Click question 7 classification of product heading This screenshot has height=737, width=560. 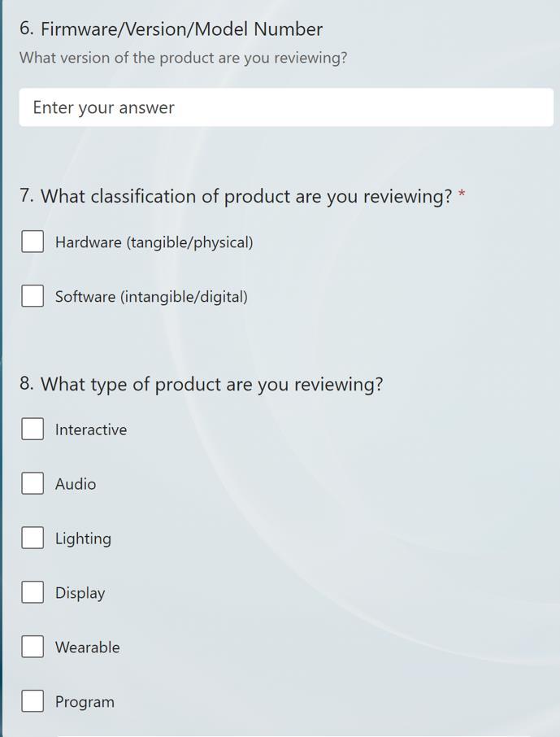pyautogui.click(x=236, y=196)
